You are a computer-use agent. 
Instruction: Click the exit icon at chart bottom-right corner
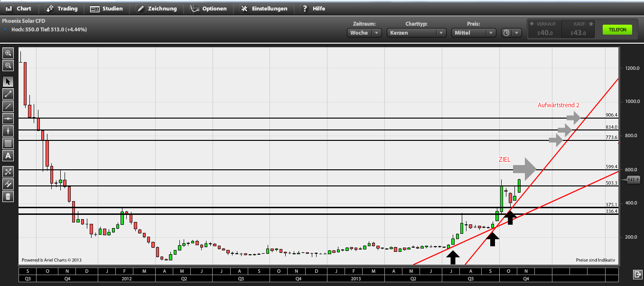tap(637, 275)
